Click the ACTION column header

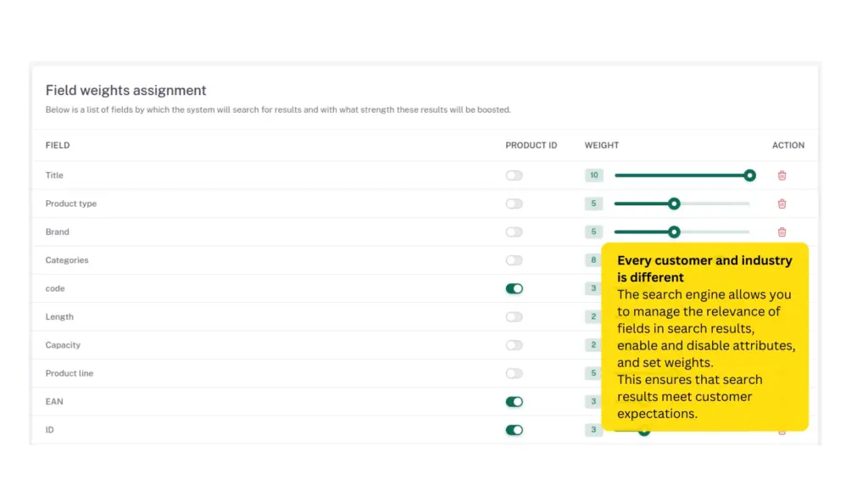pos(788,145)
